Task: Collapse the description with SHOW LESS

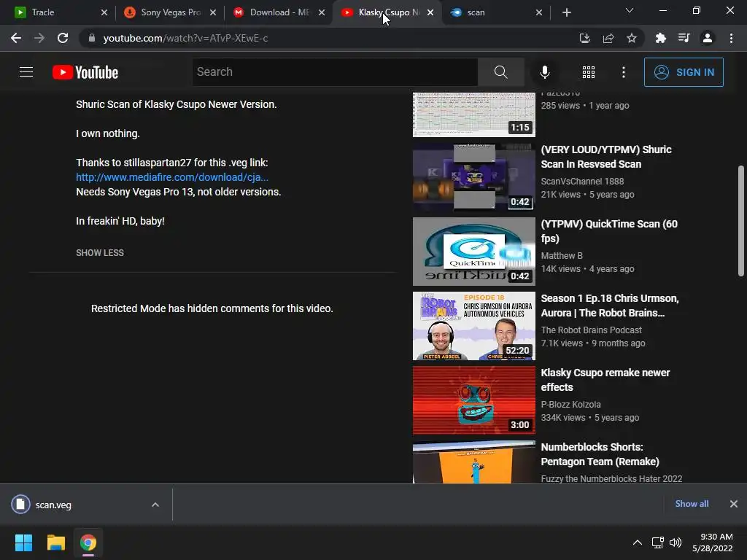Action: point(99,253)
